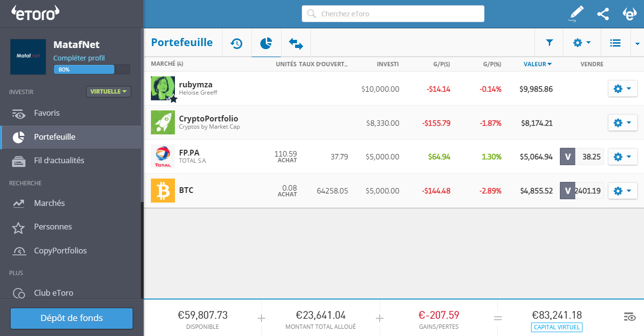Sell BTC with the V button
The image size is (644, 336).
pyautogui.click(x=568, y=191)
